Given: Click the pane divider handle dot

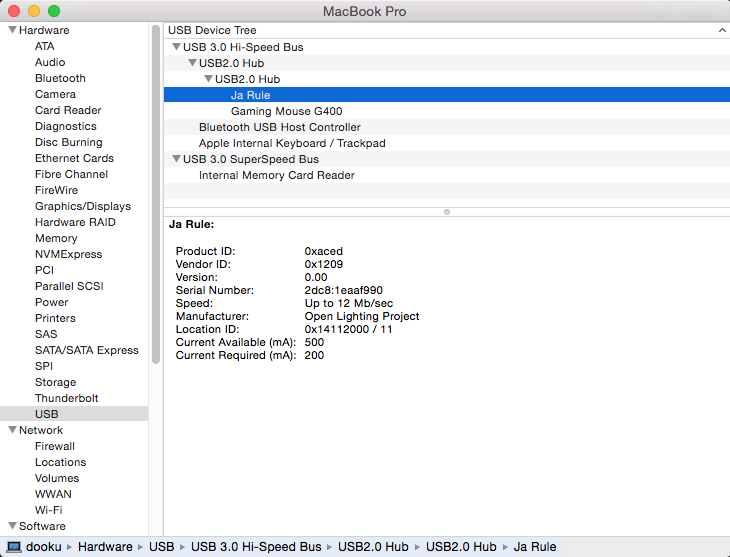Looking at the screenshot, I should [446, 211].
